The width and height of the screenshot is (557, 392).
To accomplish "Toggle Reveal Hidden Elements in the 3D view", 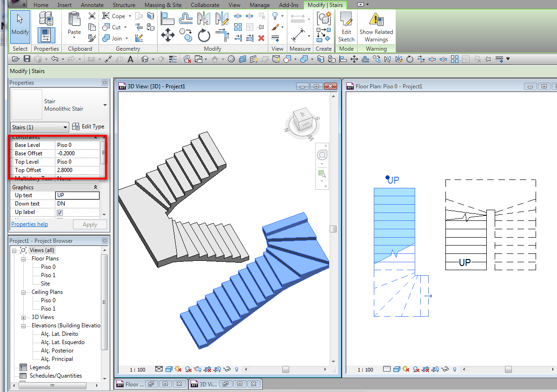I will point(237,369).
